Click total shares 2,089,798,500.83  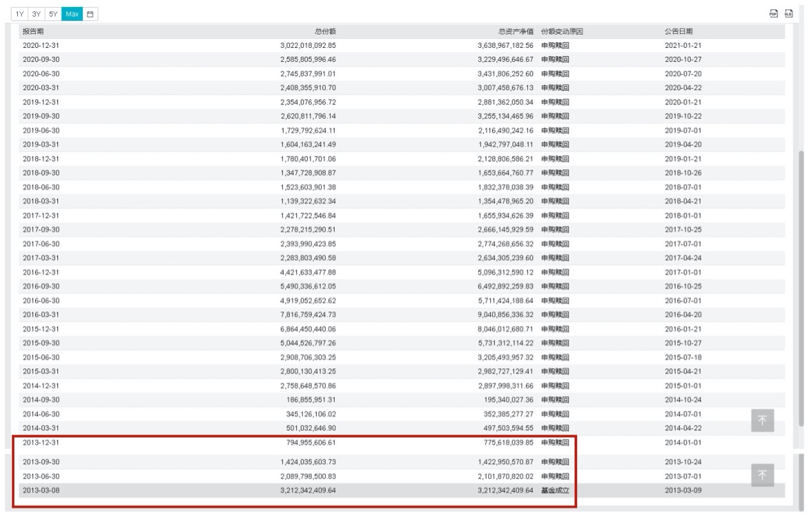308,477
